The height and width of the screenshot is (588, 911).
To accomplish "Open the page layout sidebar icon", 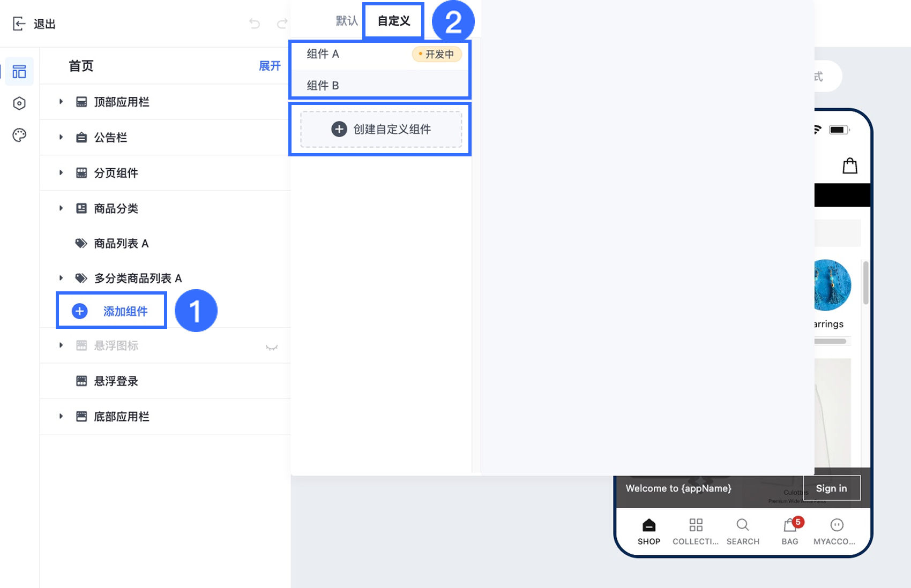I will coord(19,71).
